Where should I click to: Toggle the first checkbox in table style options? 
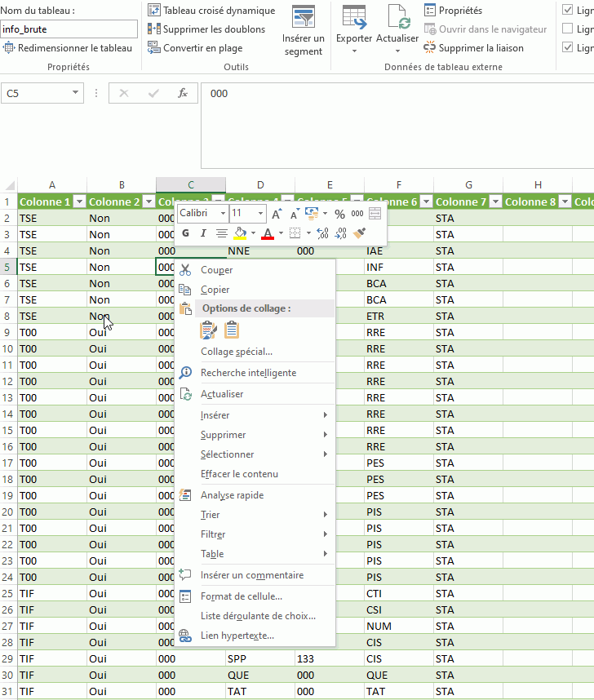click(569, 11)
